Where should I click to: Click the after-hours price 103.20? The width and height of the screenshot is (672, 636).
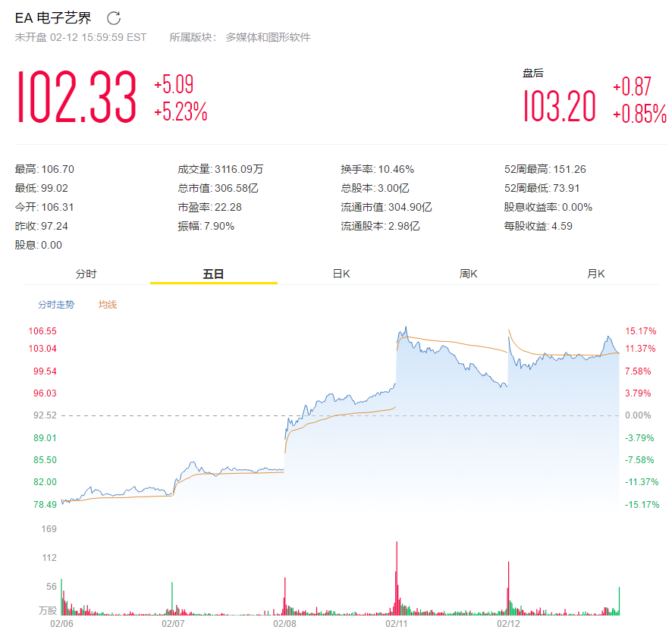click(x=560, y=106)
